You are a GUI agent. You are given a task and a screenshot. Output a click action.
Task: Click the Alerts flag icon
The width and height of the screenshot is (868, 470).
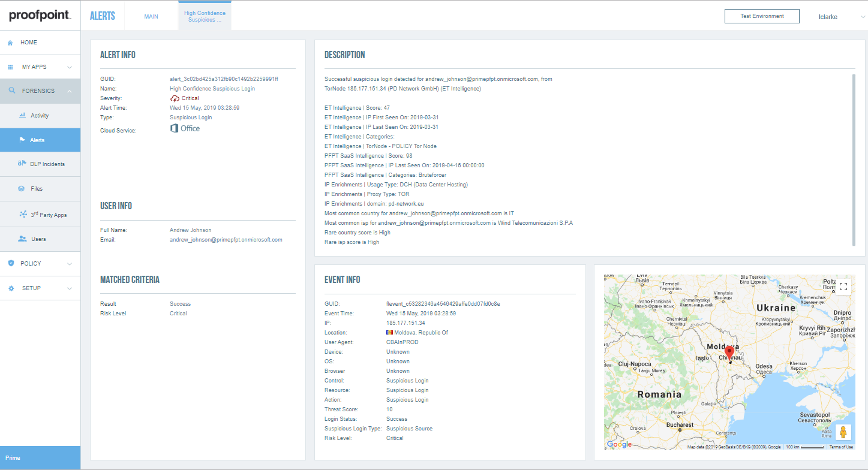coord(22,140)
